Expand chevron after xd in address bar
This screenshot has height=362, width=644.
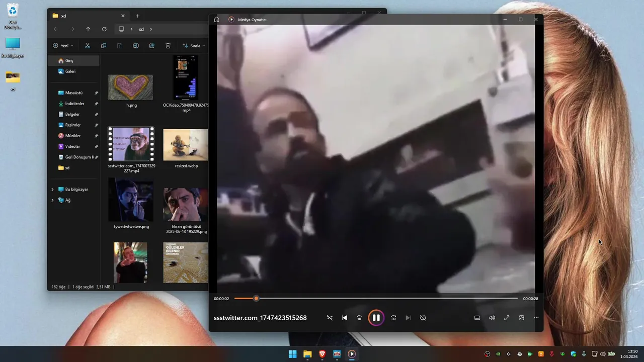pyautogui.click(x=151, y=29)
